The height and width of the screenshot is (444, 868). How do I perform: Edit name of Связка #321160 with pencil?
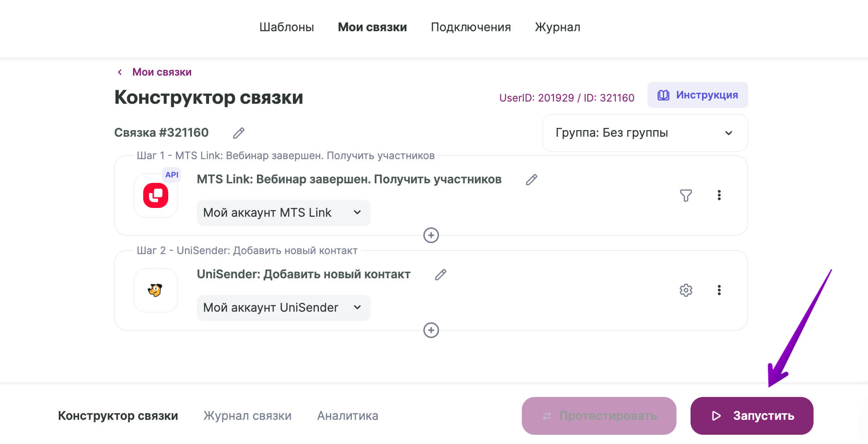(239, 133)
